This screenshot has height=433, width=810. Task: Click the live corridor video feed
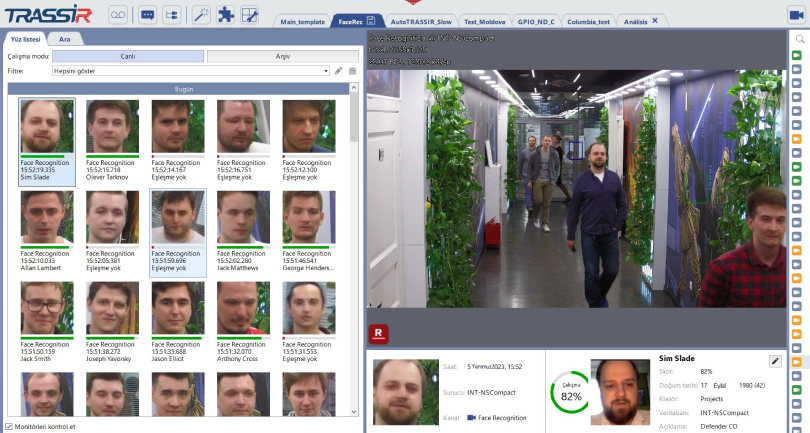577,189
